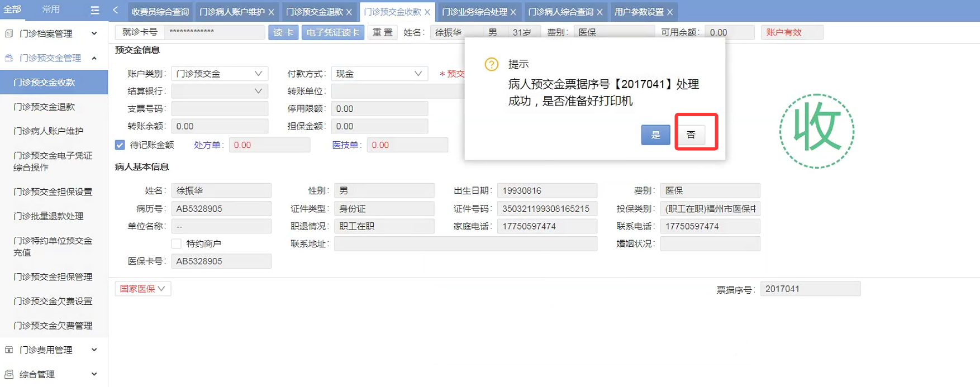This screenshot has height=387, width=980.
Task: Close the 门诊病人综合查询 tab
Action: pyautogui.click(x=600, y=12)
